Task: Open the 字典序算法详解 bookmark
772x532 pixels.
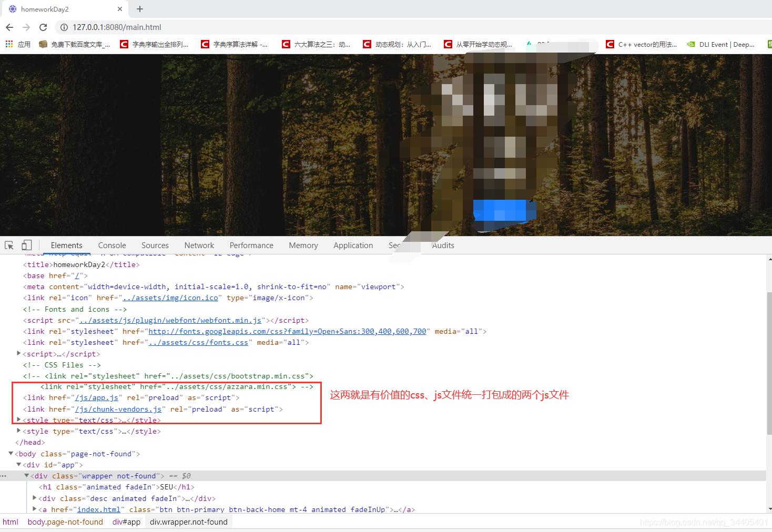Action: (235, 45)
